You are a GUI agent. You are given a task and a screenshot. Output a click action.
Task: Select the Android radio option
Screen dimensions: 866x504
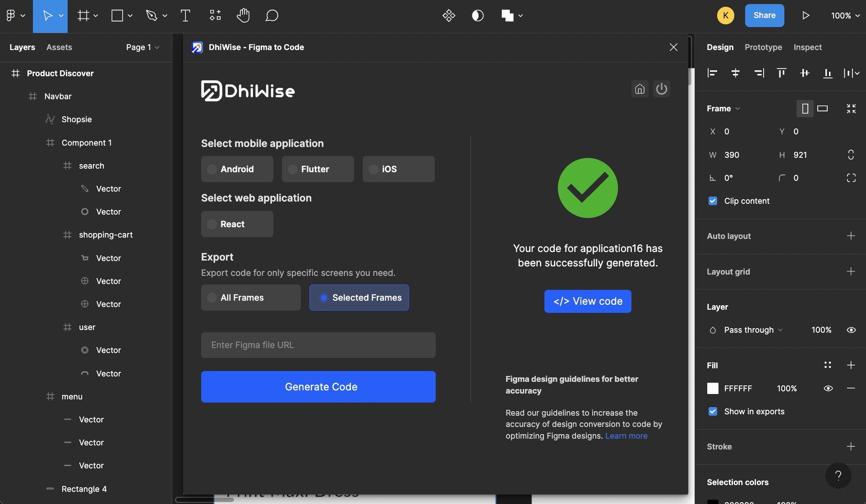point(237,169)
